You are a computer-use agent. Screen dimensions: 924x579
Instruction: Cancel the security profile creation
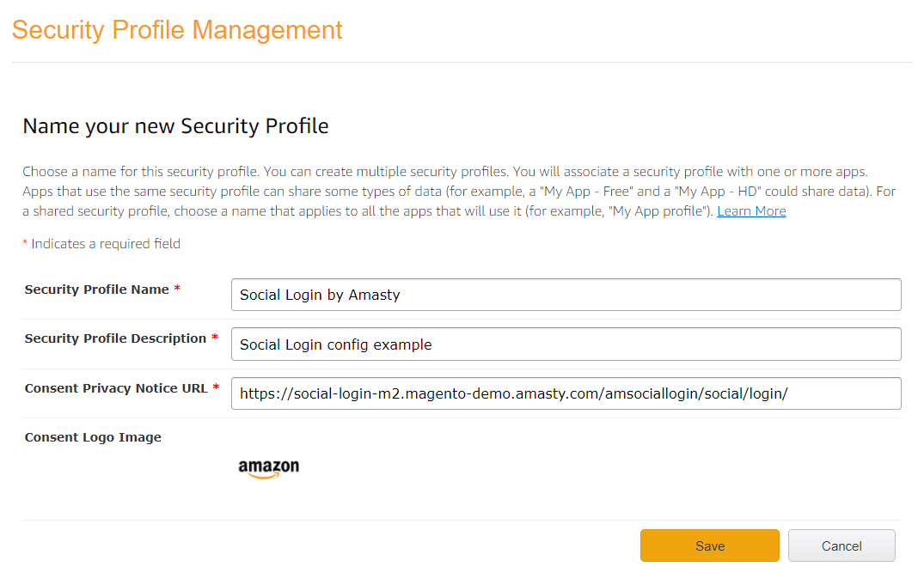coord(841,545)
